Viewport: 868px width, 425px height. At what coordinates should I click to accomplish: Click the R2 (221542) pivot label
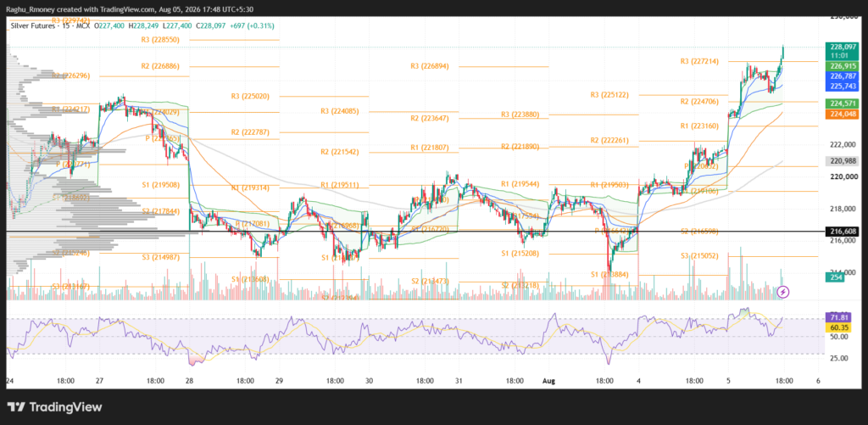339,152
